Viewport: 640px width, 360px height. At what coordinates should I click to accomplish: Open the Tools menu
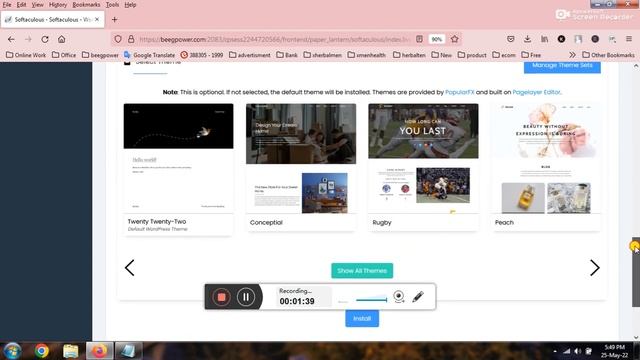point(112,5)
